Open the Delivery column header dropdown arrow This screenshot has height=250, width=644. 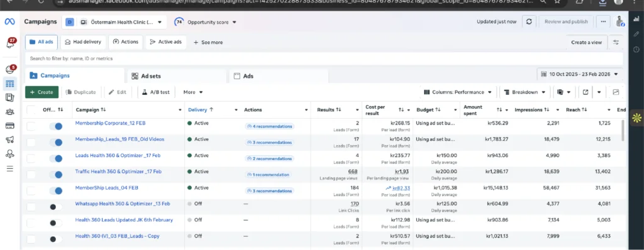pos(236,110)
